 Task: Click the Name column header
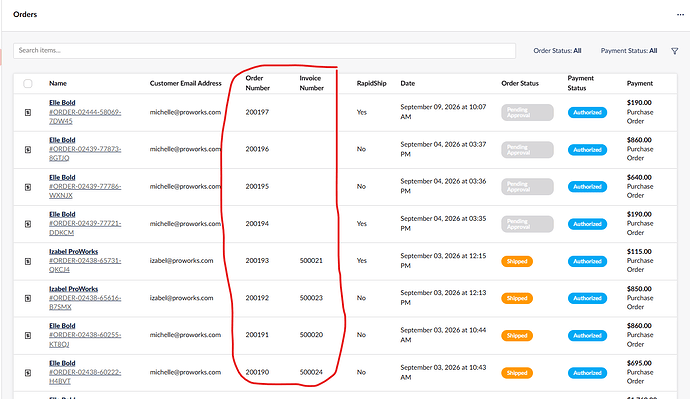pyautogui.click(x=58, y=83)
